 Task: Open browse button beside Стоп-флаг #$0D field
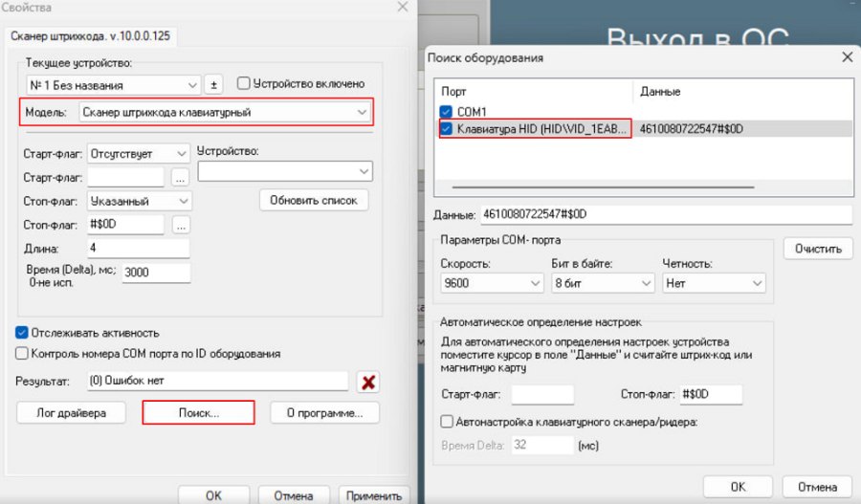[x=181, y=225]
